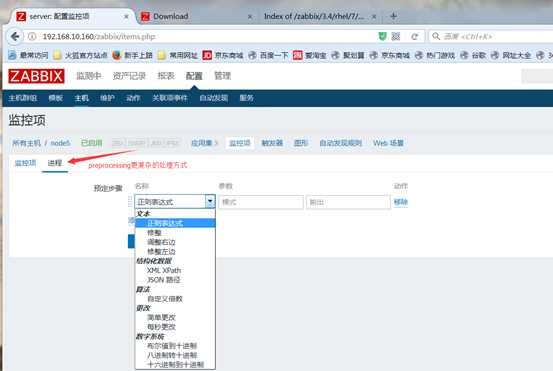Open the 常用网址 bookmark folder
Image resolution: width=553 pixels, height=371 pixels.
tap(177, 55)
